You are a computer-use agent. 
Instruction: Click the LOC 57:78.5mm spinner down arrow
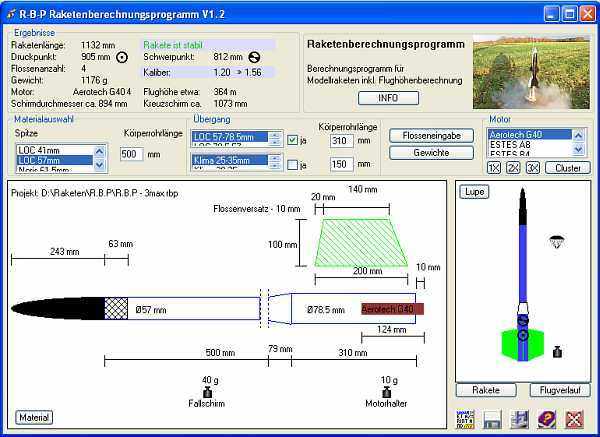tap(275, 142)
